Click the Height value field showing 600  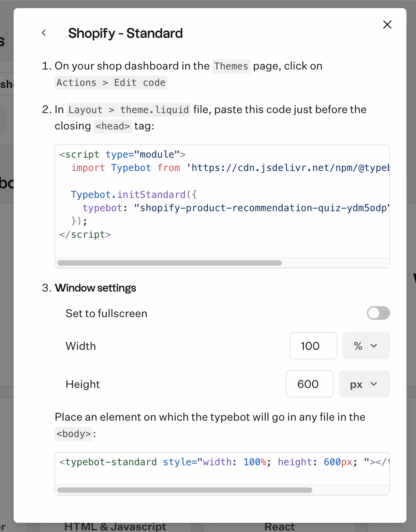point(309,384)
